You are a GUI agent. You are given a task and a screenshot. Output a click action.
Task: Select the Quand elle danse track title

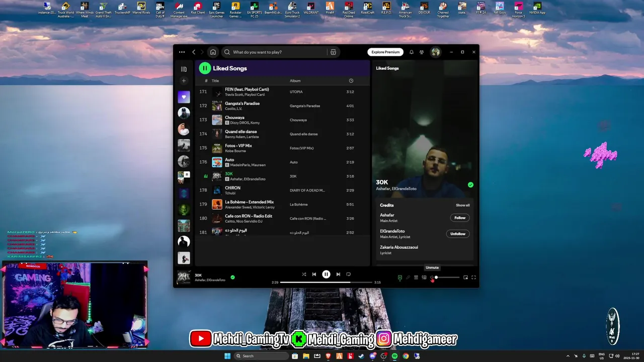[x=241, y=132]
